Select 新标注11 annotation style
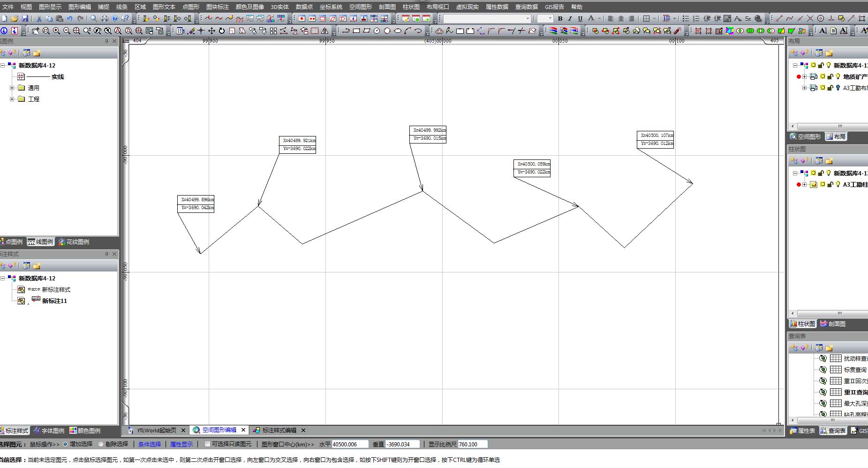 click(54, 301)
